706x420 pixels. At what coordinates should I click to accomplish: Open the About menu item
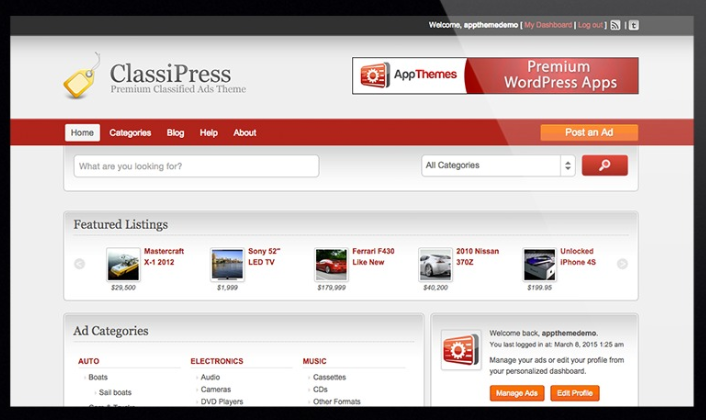pyautogui.click(x=244, y=133)
